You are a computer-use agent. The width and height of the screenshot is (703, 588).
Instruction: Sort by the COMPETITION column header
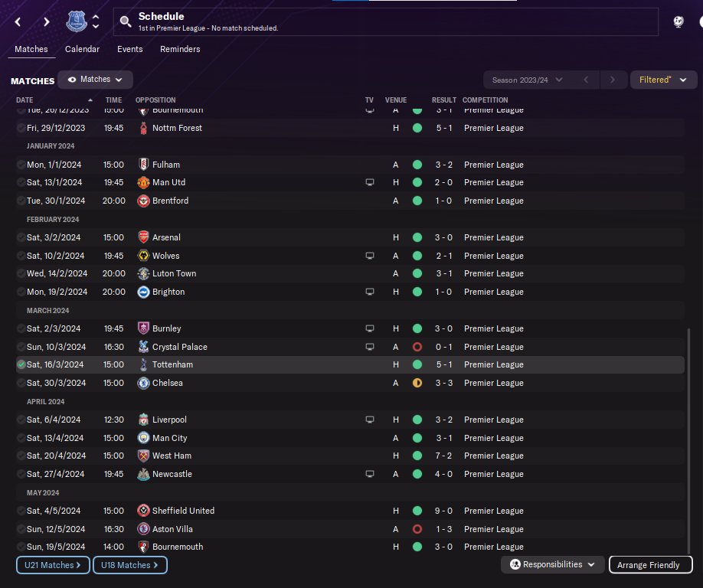[485, 100]
